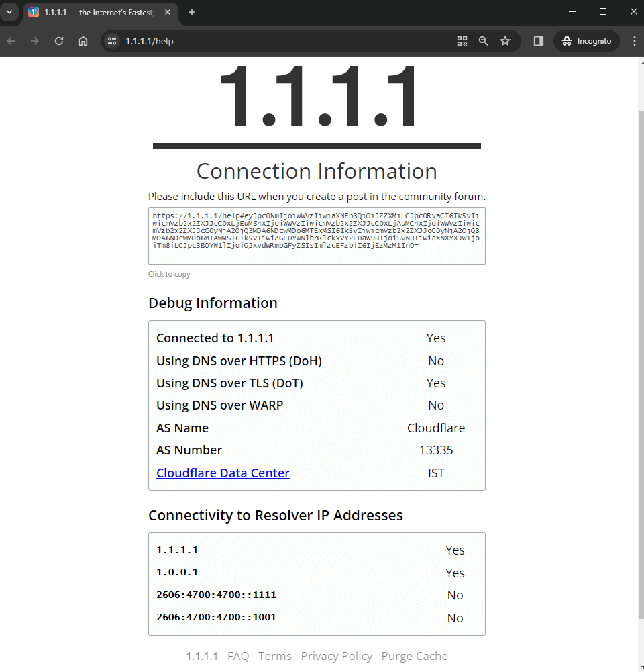
Task: Open the Terms footer link
Action: 275,656
